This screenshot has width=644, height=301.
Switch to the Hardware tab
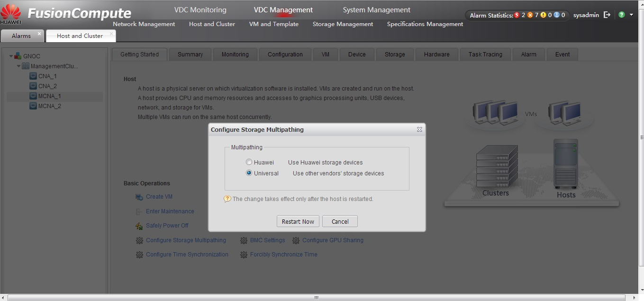click(x=437, y=55)
